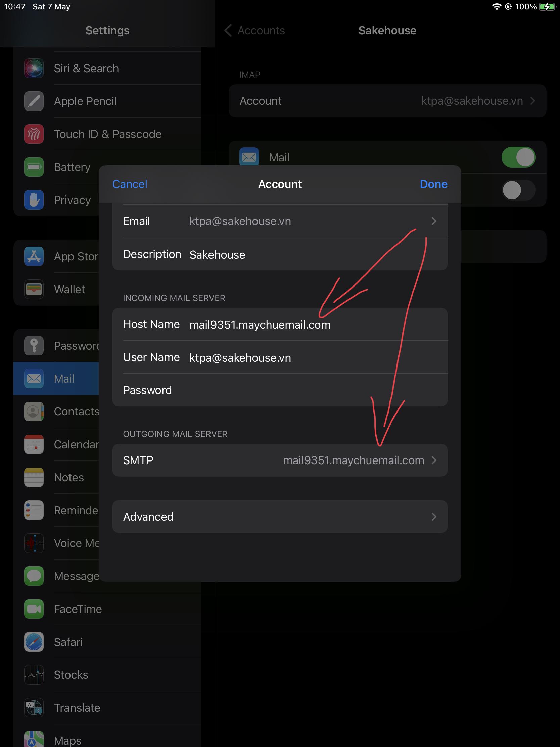Tap the Contacts icon
The height and width of the screenshot is (747, 560).
click(x=34, y=411)
